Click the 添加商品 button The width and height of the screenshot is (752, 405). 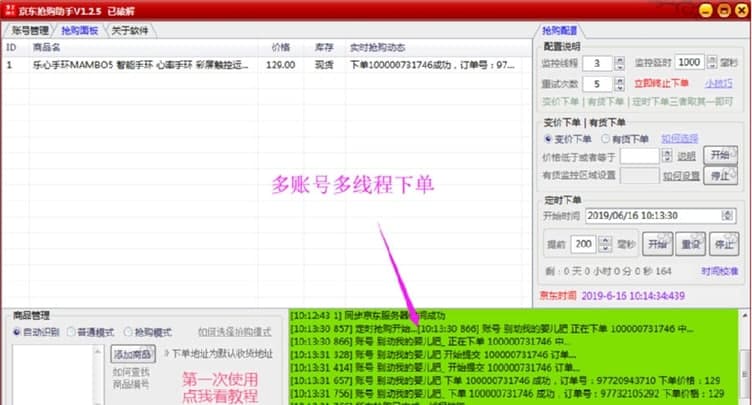pyautogui.click(x=133, y=354)
